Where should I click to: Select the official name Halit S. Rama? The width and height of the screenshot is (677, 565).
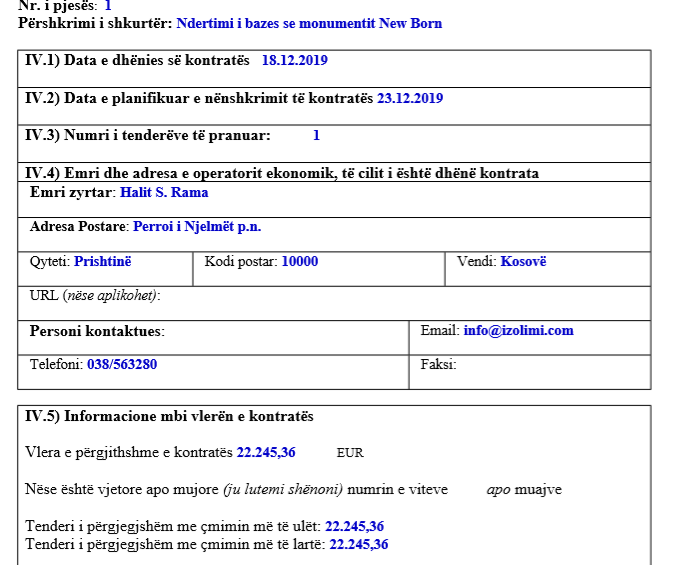pos(164,192)
